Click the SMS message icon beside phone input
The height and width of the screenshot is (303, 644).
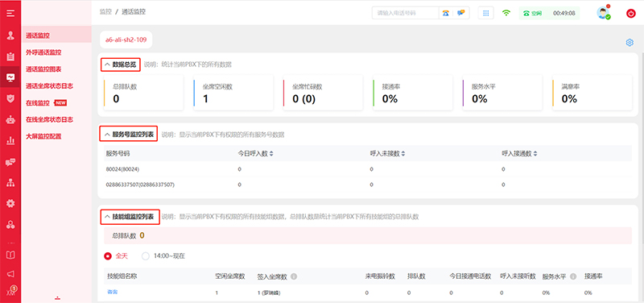pyautogui.click(x=461, y=13)
